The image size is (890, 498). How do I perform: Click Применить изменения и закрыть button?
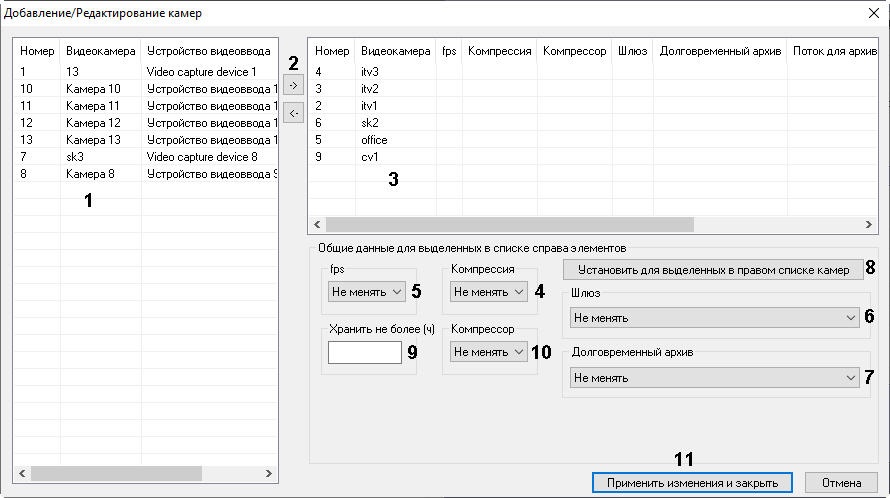pos(692,483)
